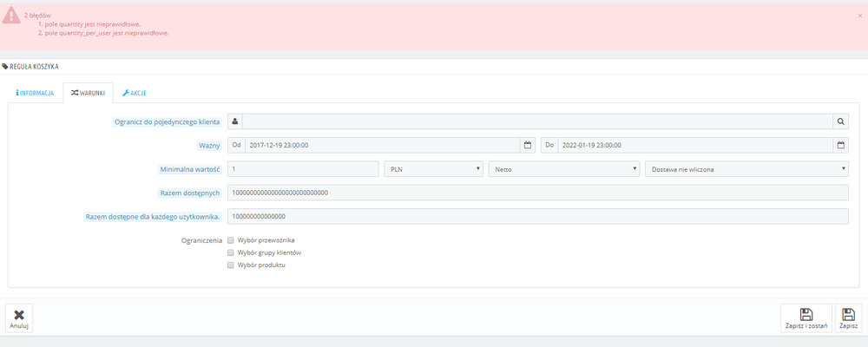Screen dimensions: 868x347
Task: Focus the single customer search field
Action: pyautogui.click(x=537, y=121)
